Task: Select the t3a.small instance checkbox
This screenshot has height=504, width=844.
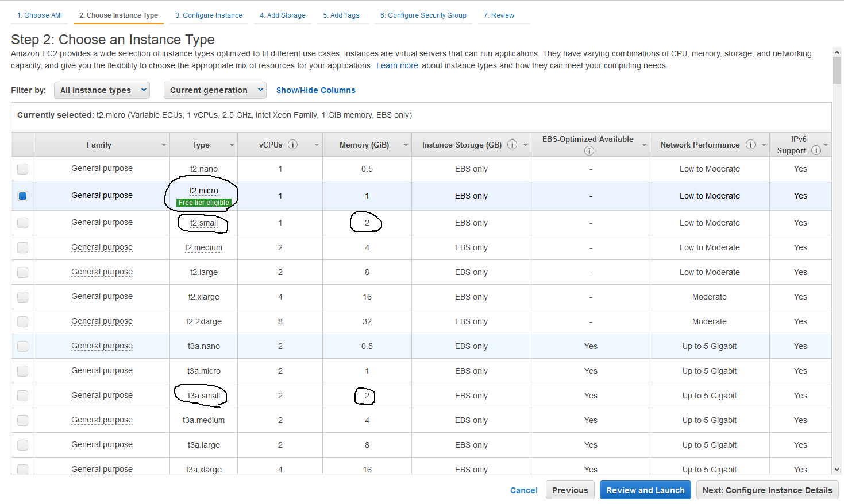Action: [x=22, y=396]
